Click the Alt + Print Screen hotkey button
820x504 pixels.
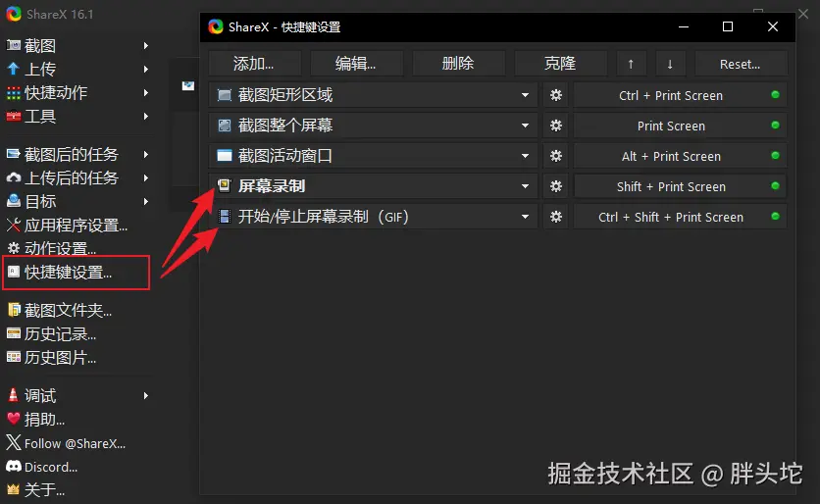pyautogui.click(x=680, y=156)
